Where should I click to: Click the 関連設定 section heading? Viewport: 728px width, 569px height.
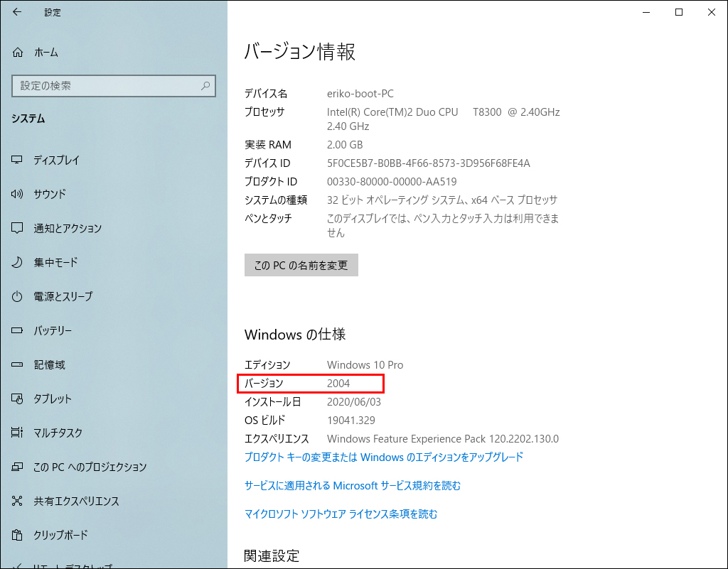coord(272,556)
